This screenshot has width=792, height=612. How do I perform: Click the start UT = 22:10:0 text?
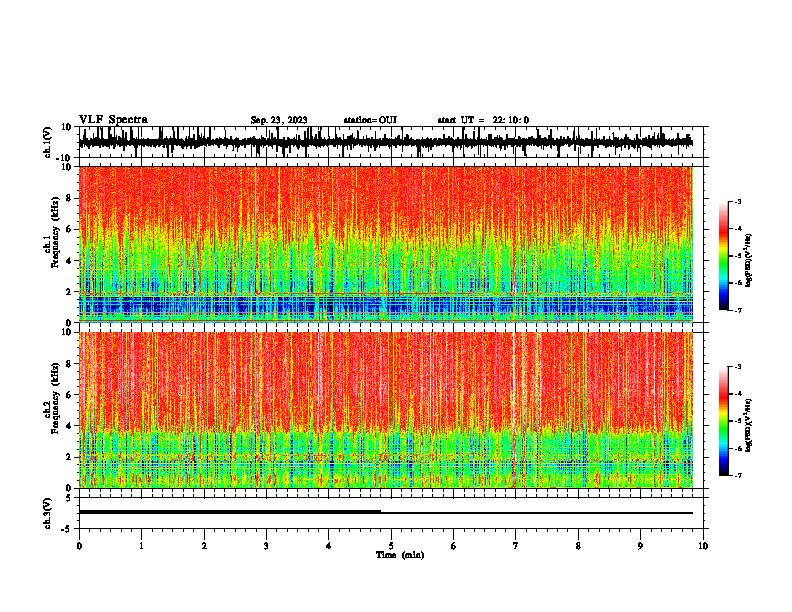pyautogui.click(x=483, y=120)
